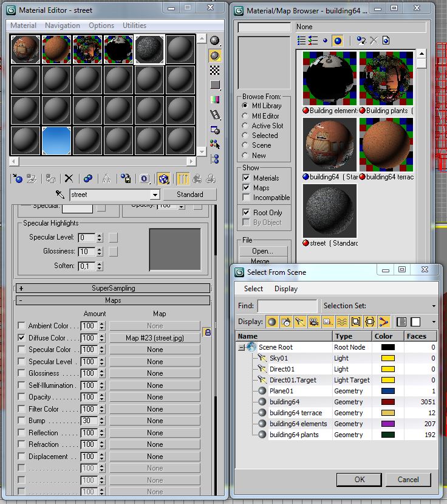Viewport: 447px width, 504px height.
Task: Click the building64 plants green color swatch
Action: (x=388, y=435)
